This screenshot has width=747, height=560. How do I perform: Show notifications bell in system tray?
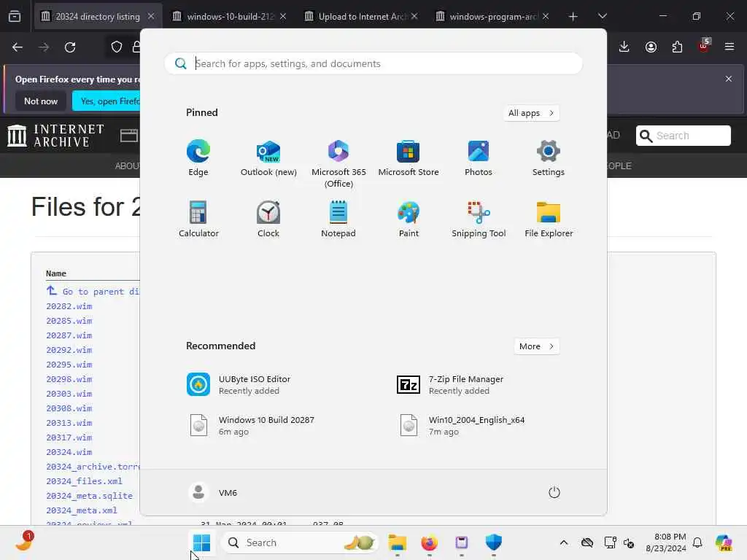point(697,542)
